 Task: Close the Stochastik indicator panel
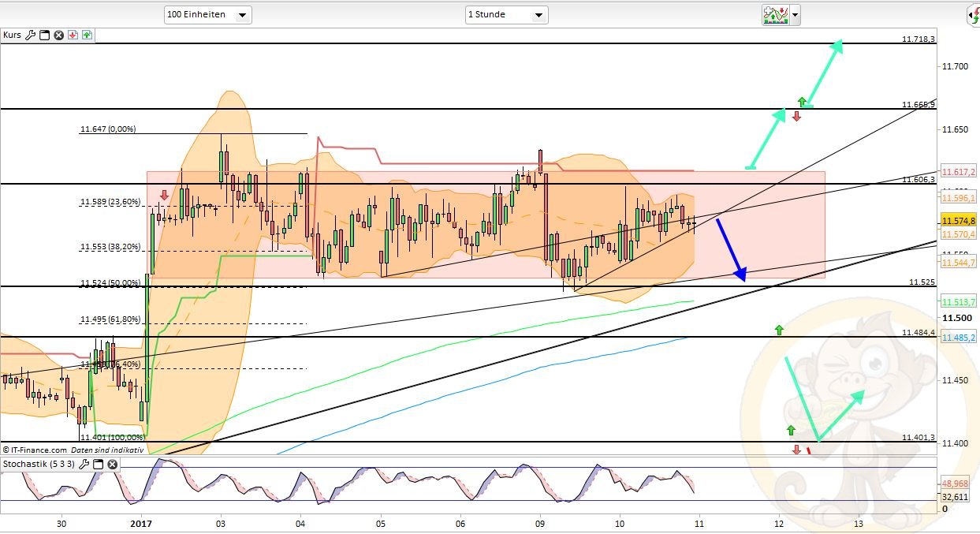click(x=111, y=464)
